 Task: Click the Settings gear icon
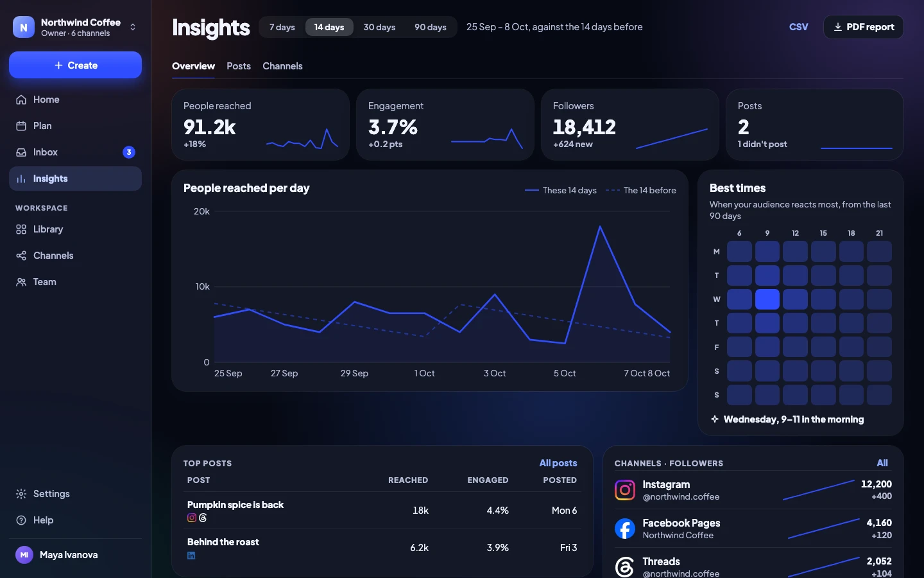point(21,494)
